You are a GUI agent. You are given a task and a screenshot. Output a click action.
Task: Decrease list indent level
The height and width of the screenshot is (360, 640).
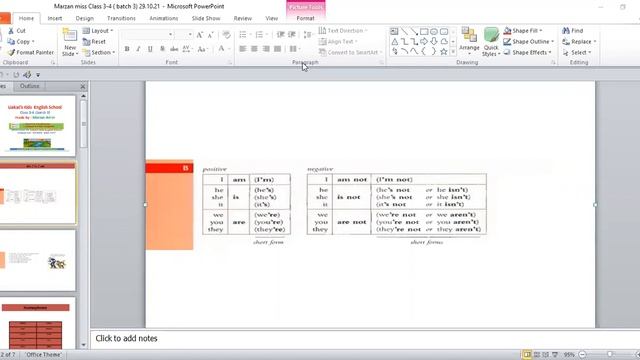pos(280,35)
